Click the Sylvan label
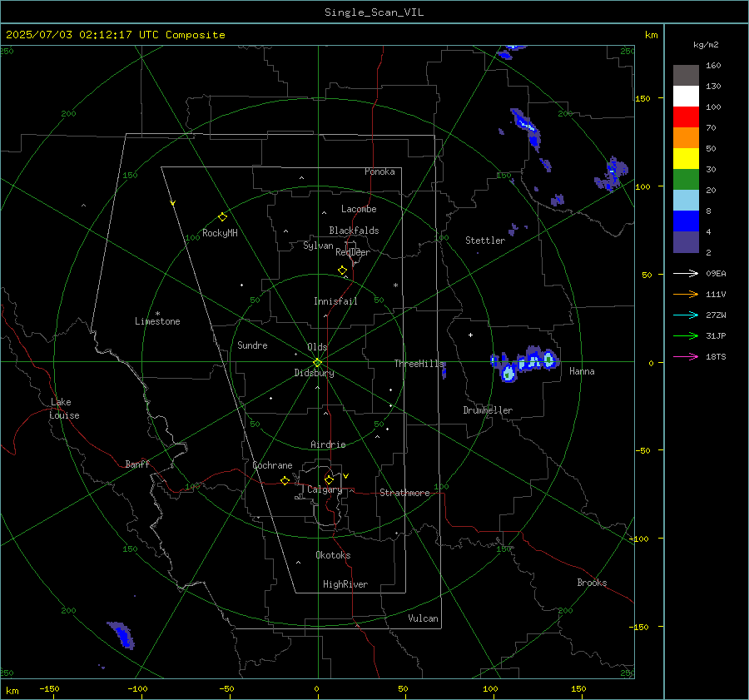The height and width of the screenshot is (700, 749). tap(318, 246)
